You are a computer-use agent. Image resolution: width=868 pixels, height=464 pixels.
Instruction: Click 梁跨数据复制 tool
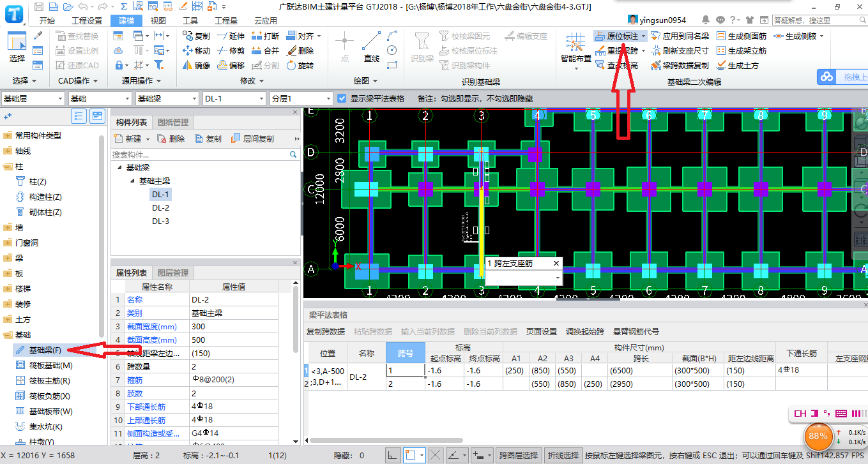click(680, 65)
